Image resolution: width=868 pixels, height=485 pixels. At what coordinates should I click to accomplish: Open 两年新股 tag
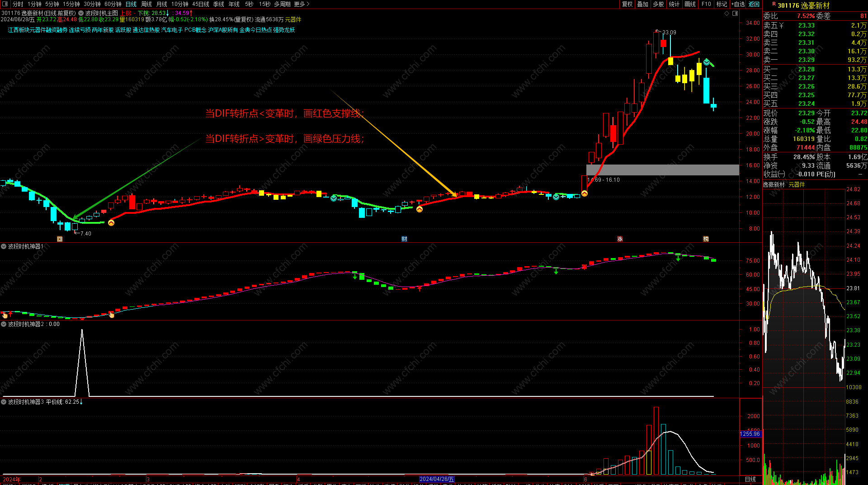pos(103,30)
